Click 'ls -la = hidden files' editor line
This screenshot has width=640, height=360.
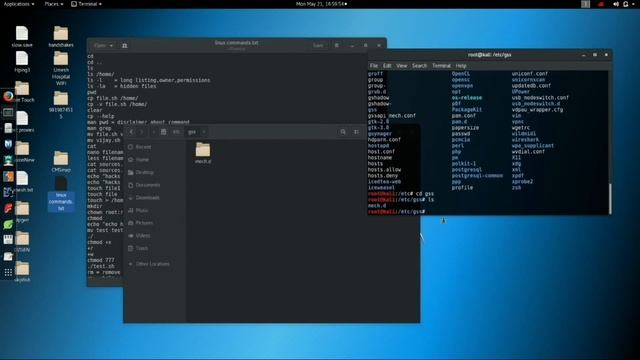pyautogui.click(x=122, y=86)
